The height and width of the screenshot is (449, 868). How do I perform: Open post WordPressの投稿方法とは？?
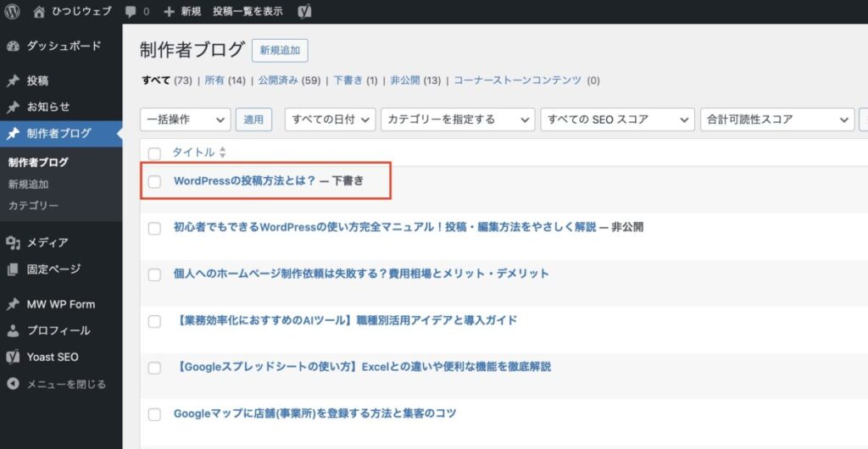[x=245, y=180]
